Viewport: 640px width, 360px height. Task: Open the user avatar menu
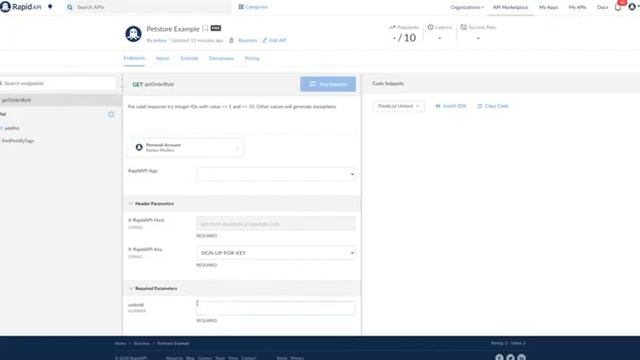(x=632, y=7)
